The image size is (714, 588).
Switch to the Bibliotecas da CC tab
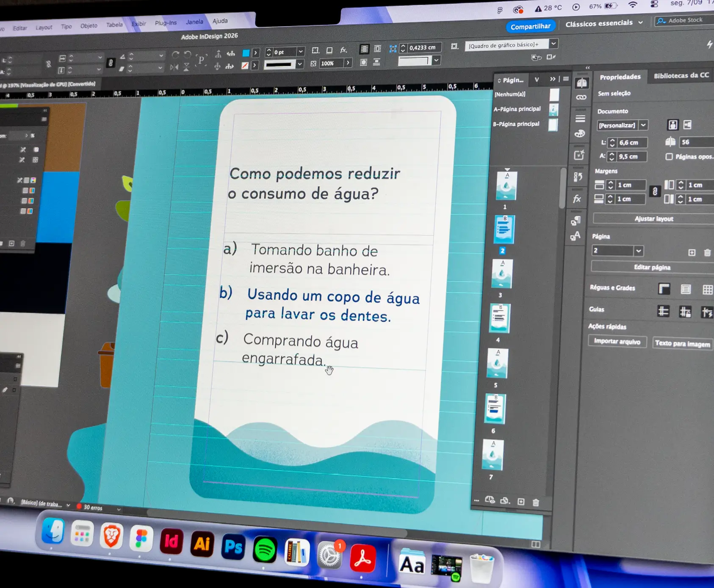point(681,75)
